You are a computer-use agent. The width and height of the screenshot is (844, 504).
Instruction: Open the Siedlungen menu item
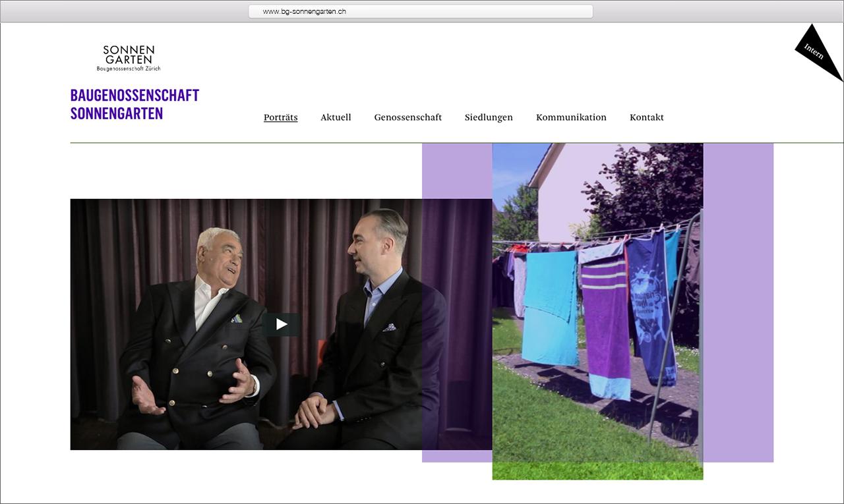pos(489,117)
